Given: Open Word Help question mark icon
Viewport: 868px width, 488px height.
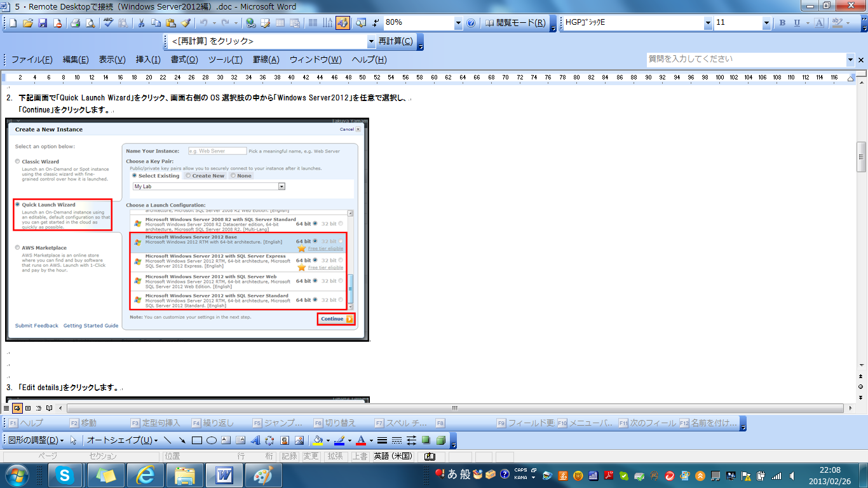Looking at the screenshot, I should 471,23.
